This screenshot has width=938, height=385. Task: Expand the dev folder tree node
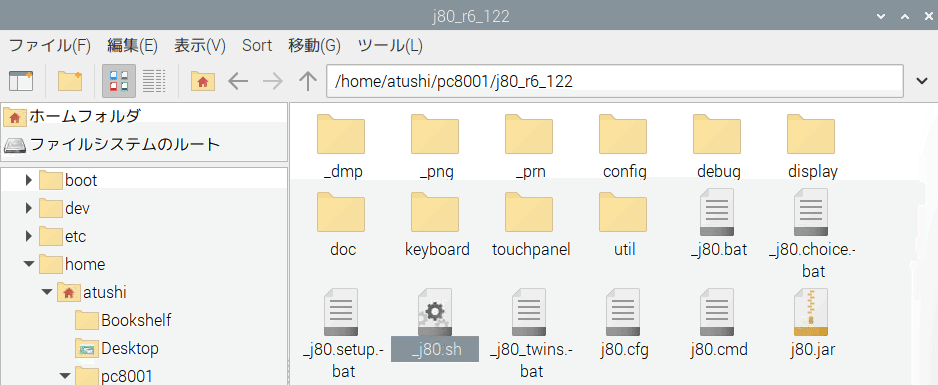click(28, 208)
